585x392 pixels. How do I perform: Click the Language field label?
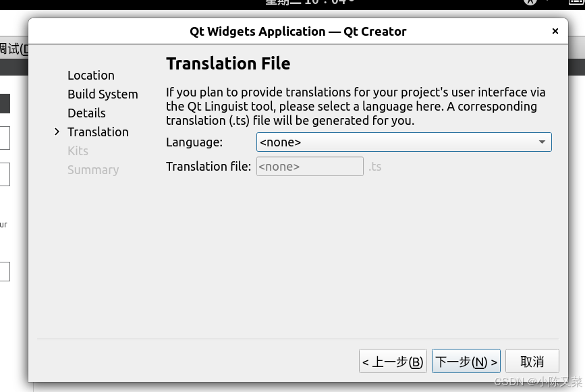coord(194,142)
